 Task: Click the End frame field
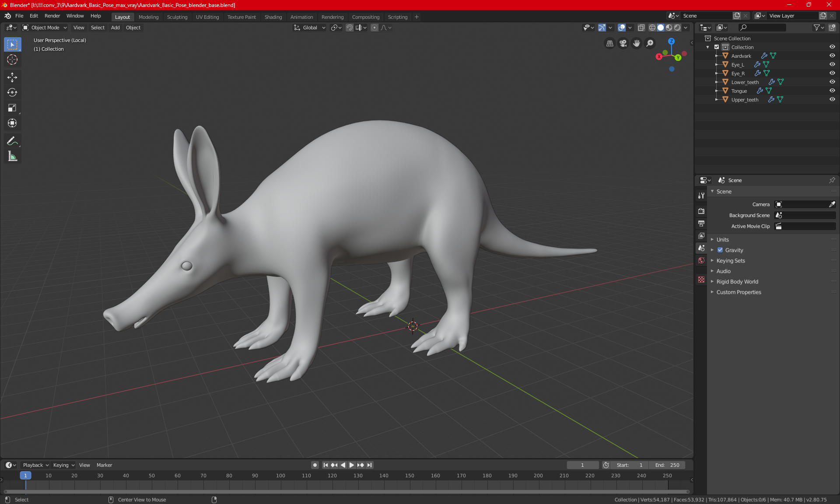(667, 465)
